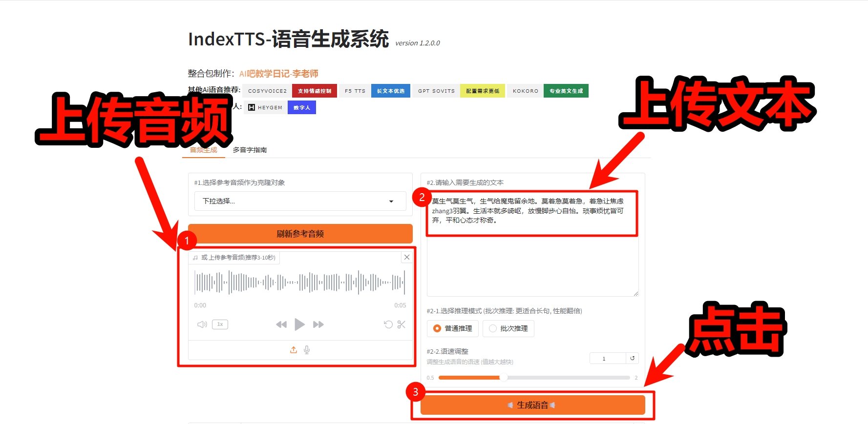Open the scissors trim tool

pyautogui.click(x=402, y=324)
